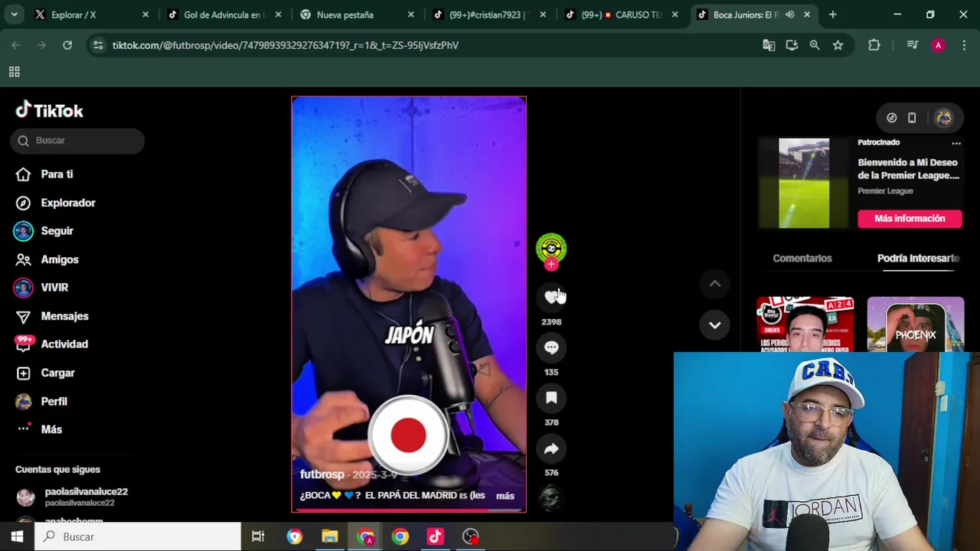
Task: Open Windows Start menu
Action: click(17, 536)
